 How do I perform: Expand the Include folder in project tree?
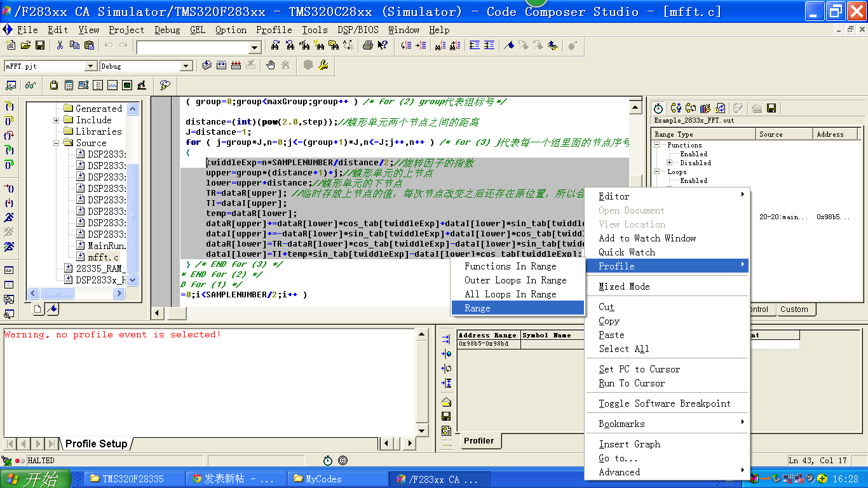(x=57, y=120)
